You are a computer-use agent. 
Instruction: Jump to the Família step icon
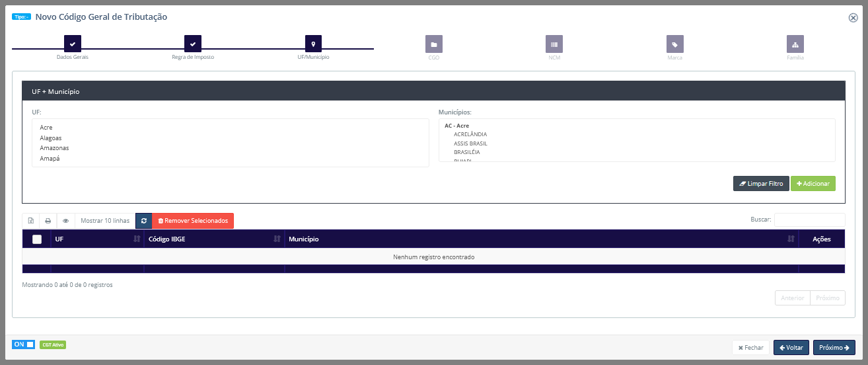pos(795,44)
